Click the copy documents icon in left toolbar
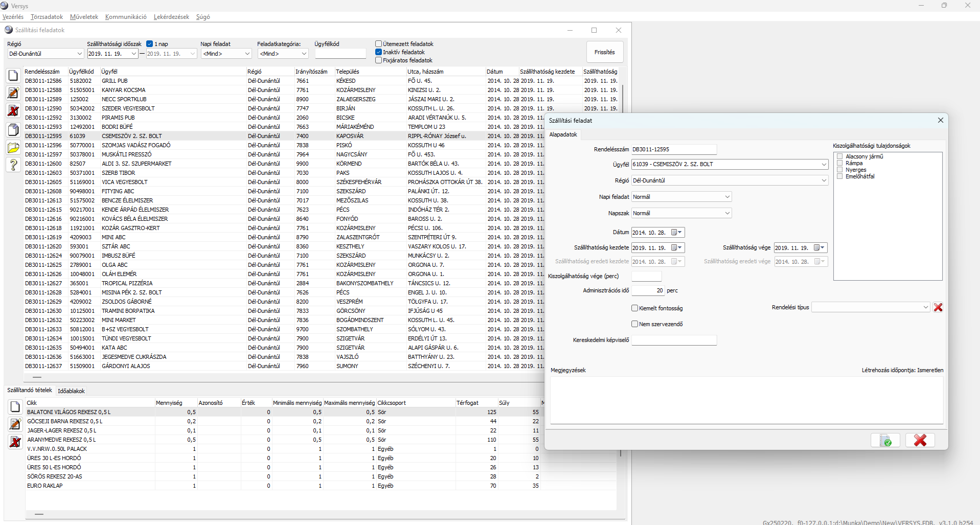Viewport: 980px width, 525px height. [x=14, y=129]
